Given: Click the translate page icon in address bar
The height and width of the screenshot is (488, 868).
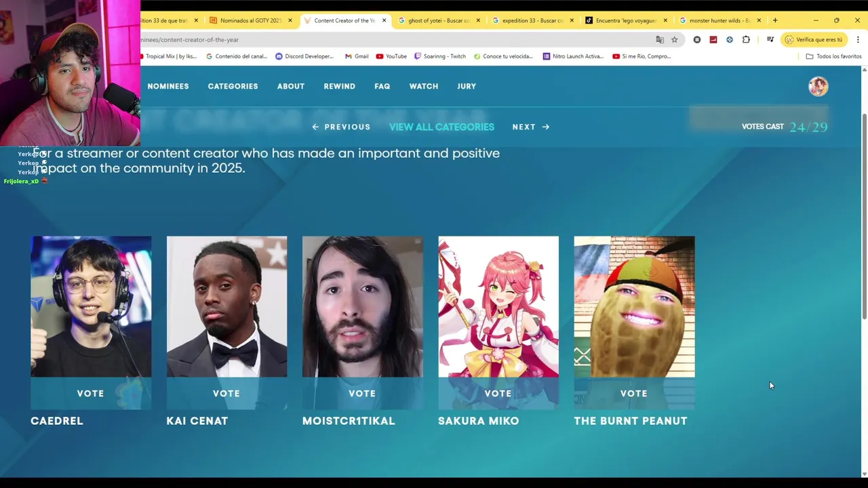Looking at the screenshot, I should (x=660, y=40).
